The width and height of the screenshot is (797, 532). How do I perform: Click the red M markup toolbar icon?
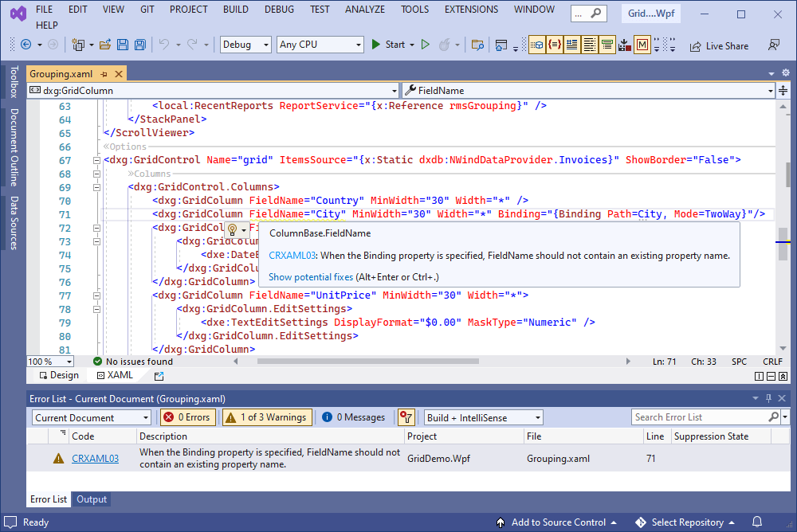[x=642, y=45]
